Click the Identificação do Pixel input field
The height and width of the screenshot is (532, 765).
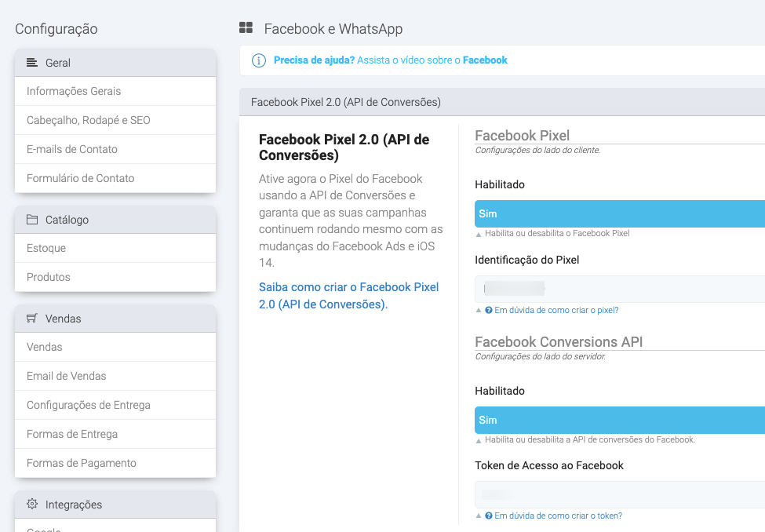click(x=619, y=289)
